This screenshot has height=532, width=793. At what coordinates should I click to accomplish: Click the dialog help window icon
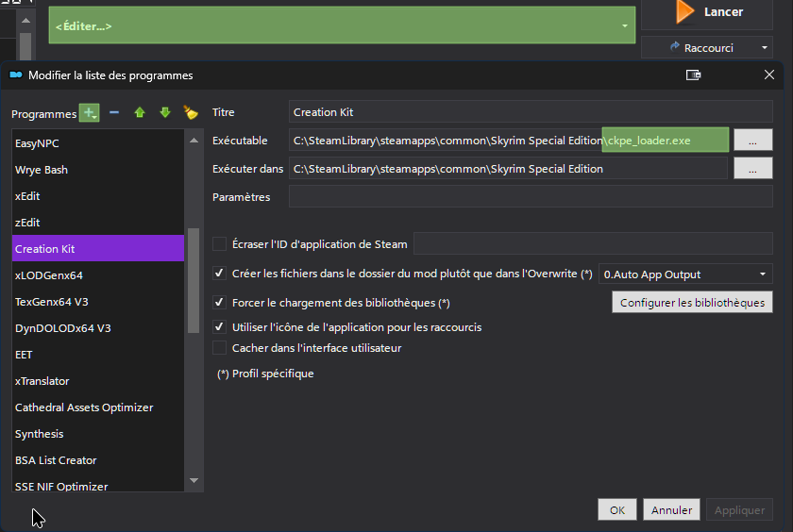point(693,75)
